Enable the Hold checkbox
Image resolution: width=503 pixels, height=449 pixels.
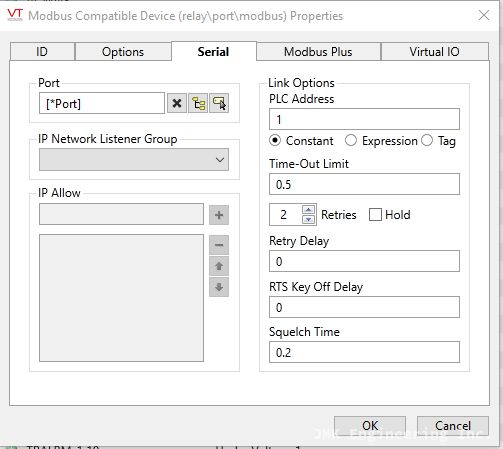(x=375, y=215)
